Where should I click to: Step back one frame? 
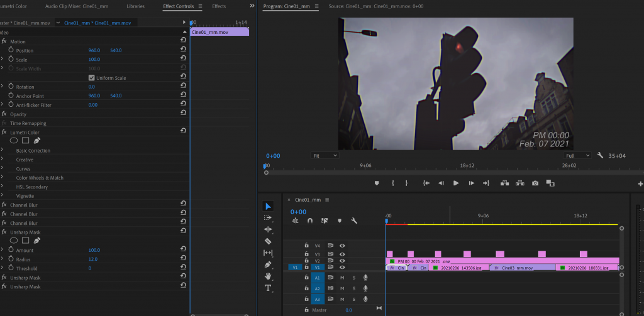(x=441, y=183)
